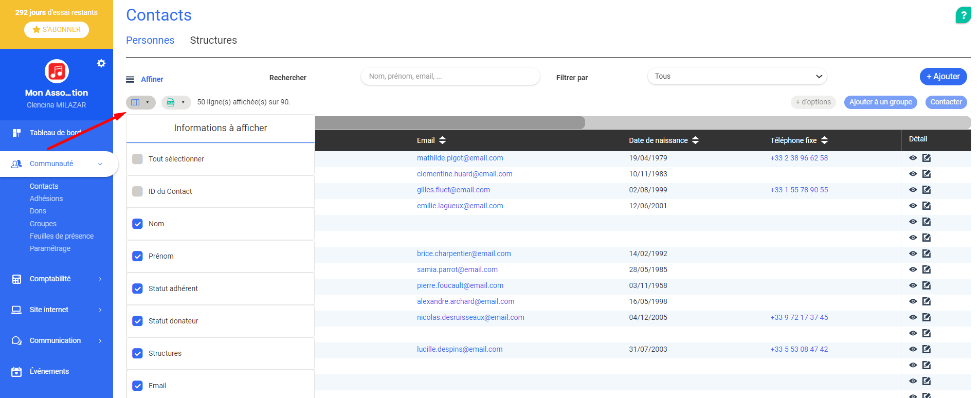This screenshot has width=980, height=398.
Task: View details eye icon for brice.charpentier row
Action: [913, 254]
